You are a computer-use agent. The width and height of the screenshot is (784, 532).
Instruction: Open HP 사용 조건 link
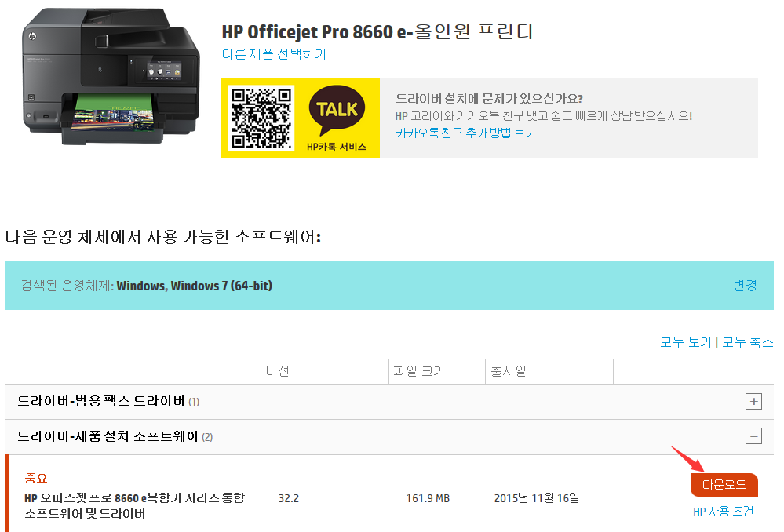tap(723, 512)
